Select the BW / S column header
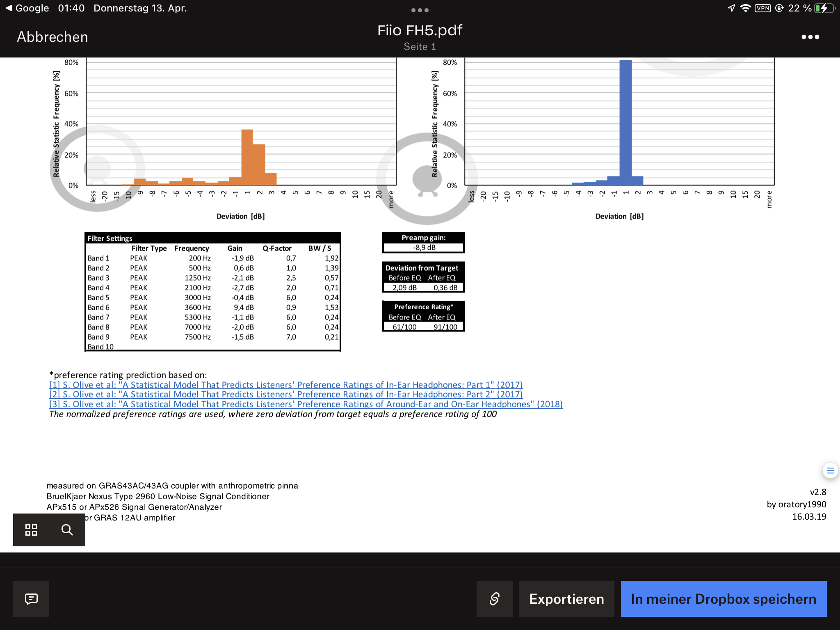 [320, 248]
